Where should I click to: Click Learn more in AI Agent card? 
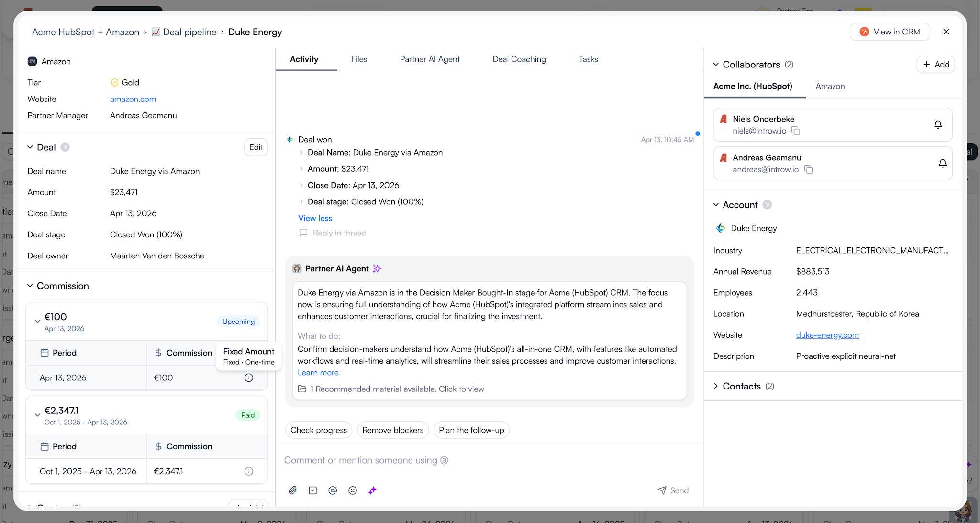pos(318,373)
